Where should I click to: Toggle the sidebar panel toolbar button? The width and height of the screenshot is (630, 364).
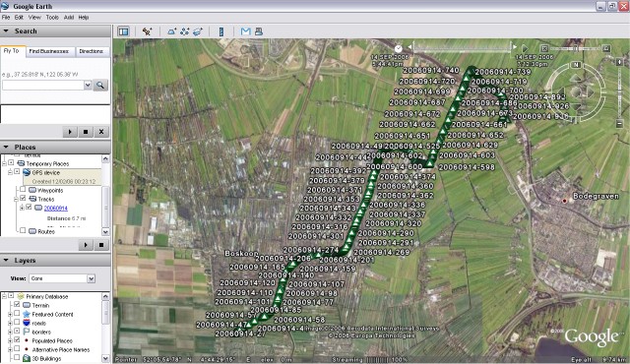(x=123, y=31)
